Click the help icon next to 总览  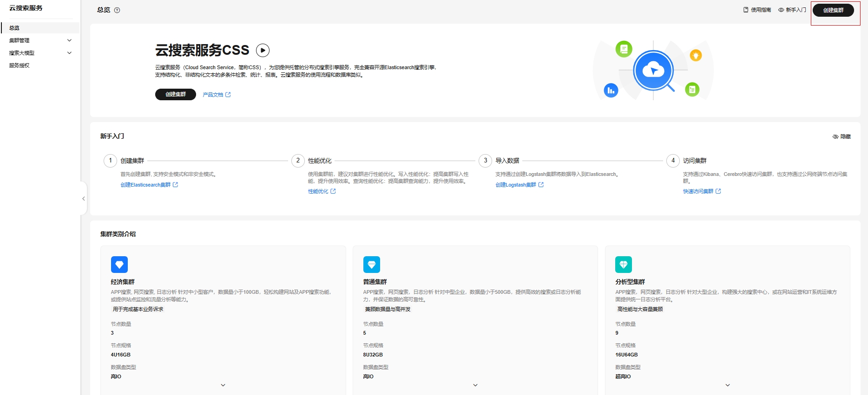coord(117,10)
